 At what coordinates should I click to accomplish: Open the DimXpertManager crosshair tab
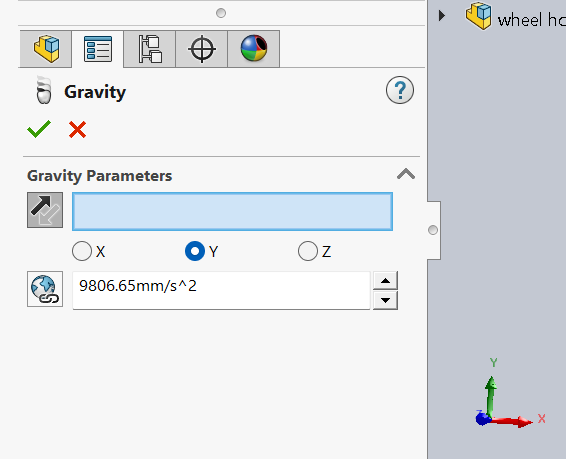click(x=202, y=49)
